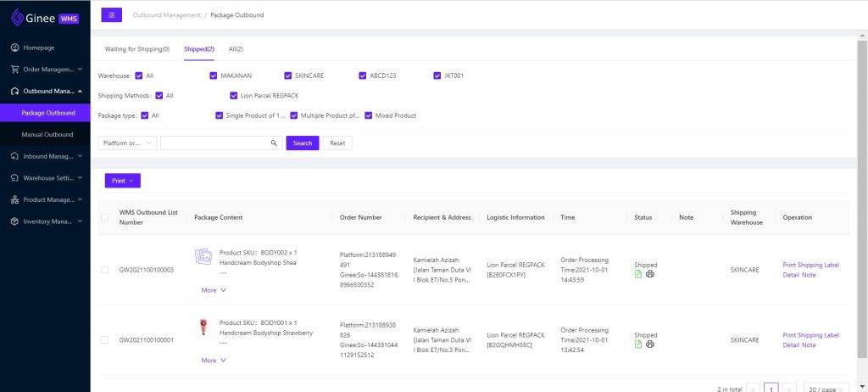This screenshot has height=392, width=868.
Task: Click the sidebar collapse menu icon
Action: pos(111,14)
